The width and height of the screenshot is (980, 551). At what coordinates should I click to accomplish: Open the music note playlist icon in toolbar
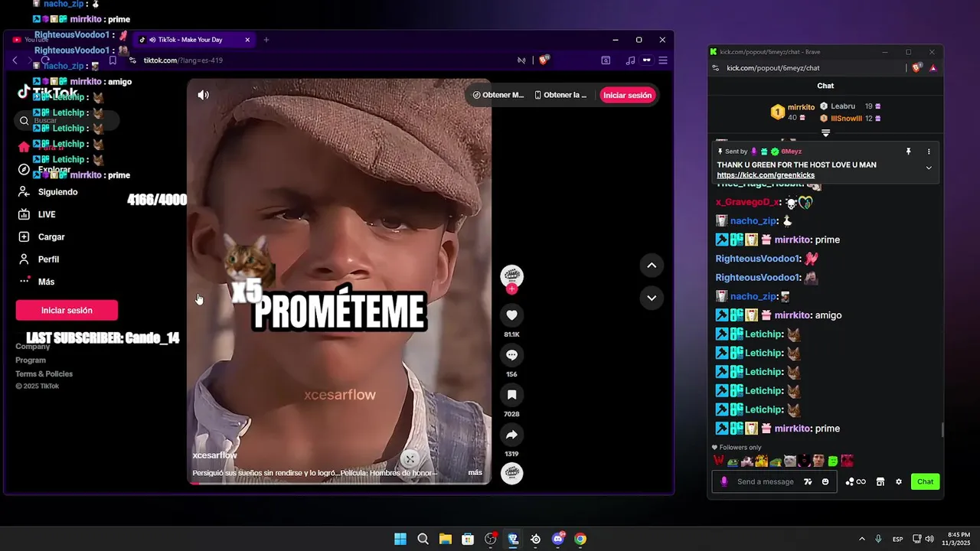click(x=630, y=60)
